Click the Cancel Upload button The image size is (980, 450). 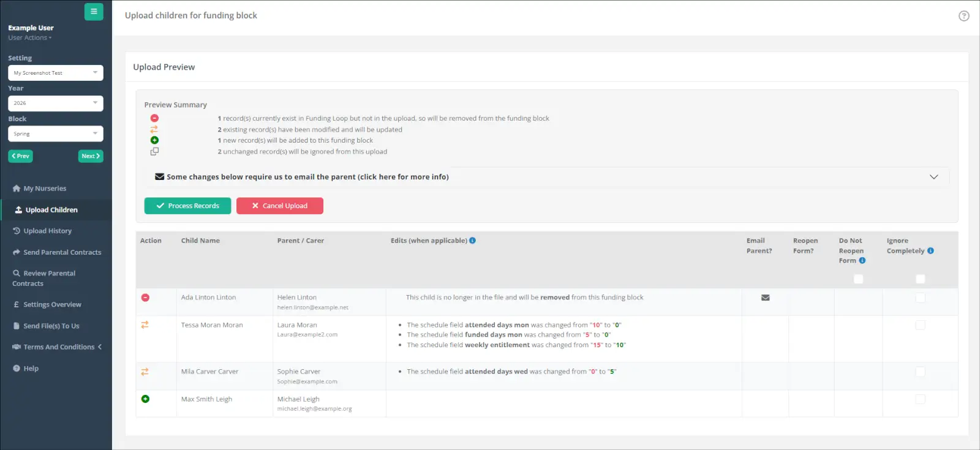[280, 206]
